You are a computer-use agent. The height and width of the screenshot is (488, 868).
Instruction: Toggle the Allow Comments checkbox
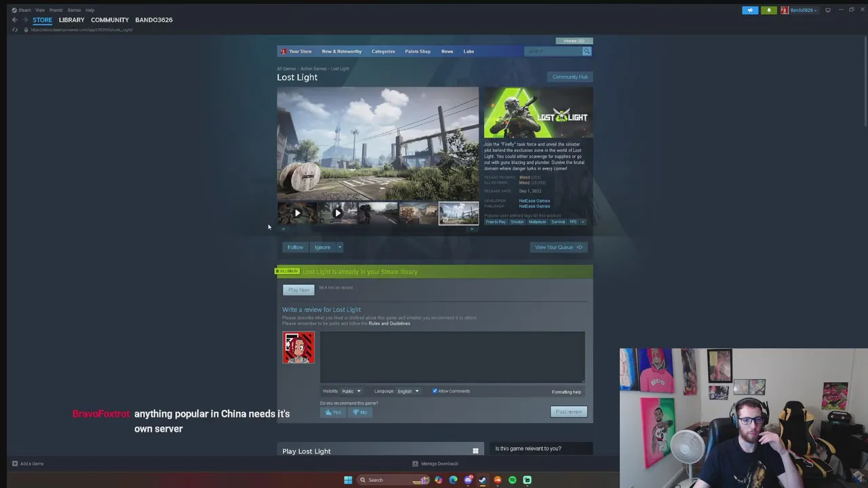435,391
